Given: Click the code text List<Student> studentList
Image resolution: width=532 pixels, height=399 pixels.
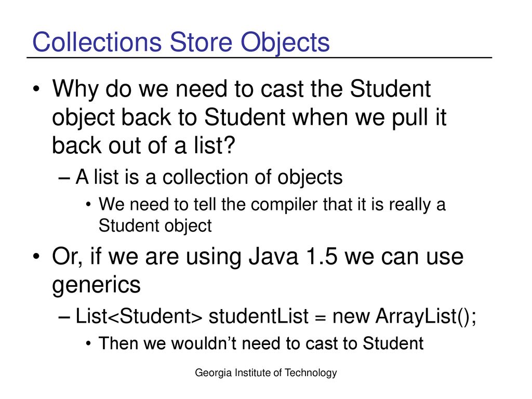Looking at the screenshot, I should (x=192, y=316).
